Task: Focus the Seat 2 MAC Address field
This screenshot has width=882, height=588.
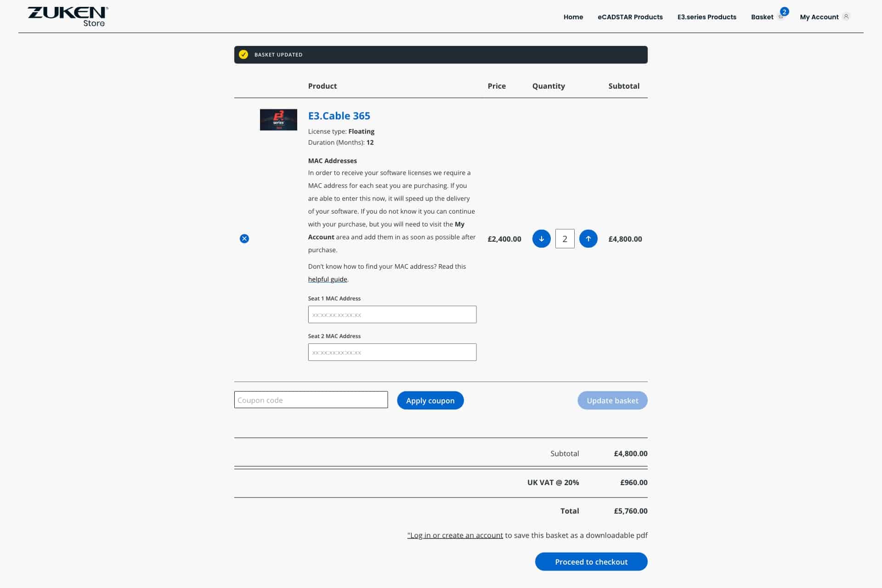Action: pyautogui.click(x=392, y=352)
